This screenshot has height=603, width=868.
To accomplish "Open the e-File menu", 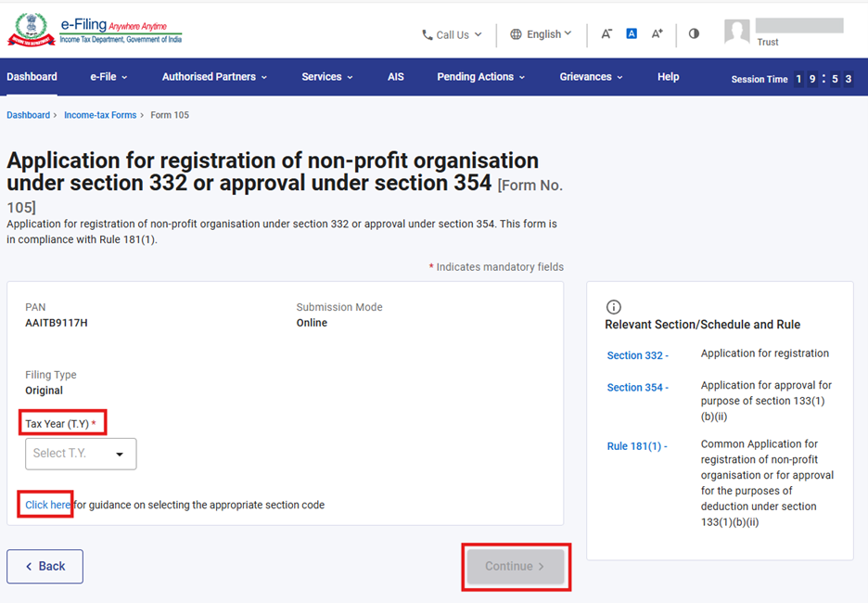I will point(108,77).
